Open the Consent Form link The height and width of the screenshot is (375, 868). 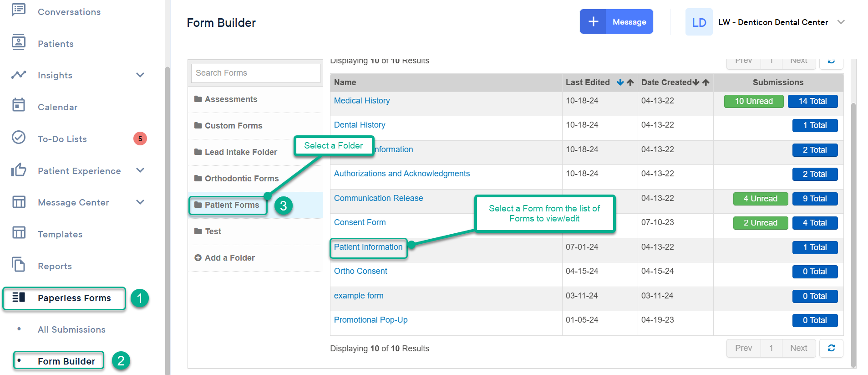360,222
